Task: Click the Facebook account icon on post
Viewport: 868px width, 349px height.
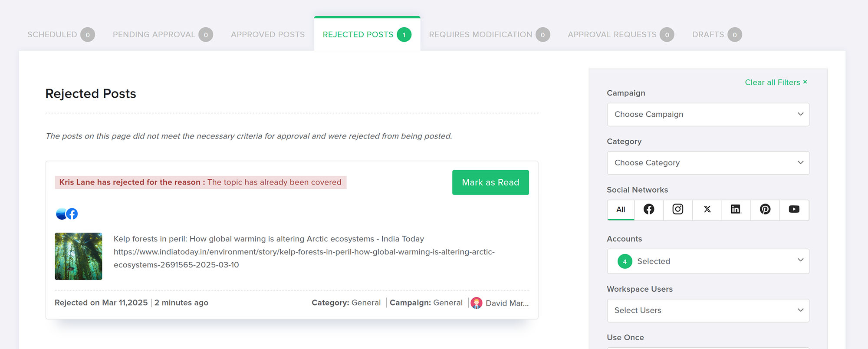Action: 72,214
